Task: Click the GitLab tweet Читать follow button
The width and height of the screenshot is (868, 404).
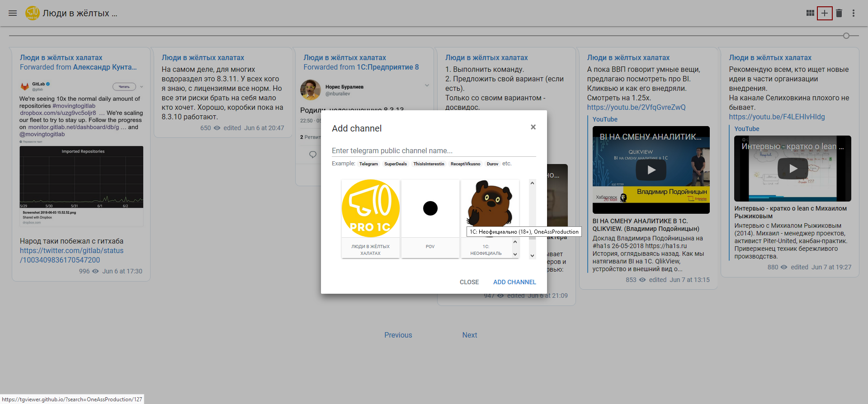Action: 124,87
